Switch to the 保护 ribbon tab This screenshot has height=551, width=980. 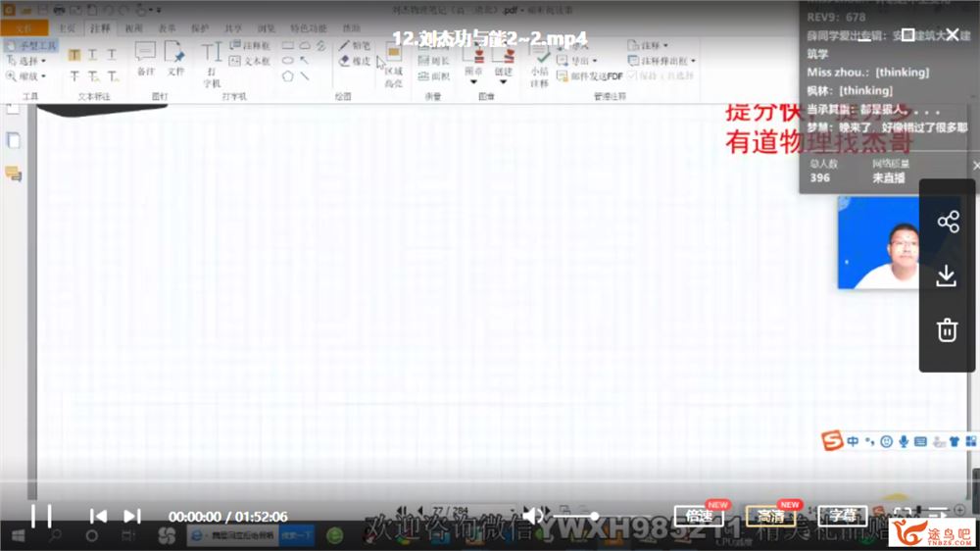[x=200, y=28]
